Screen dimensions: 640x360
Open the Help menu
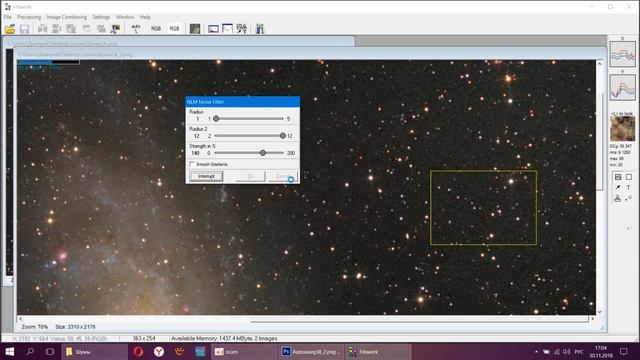coord(145,17)
